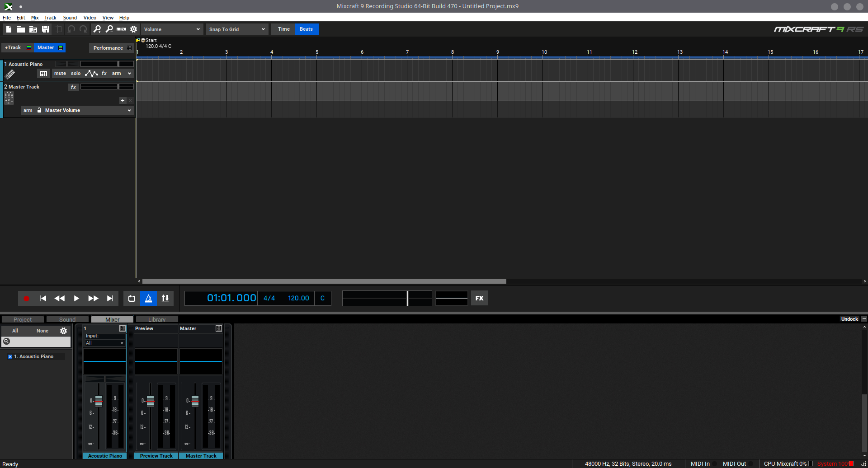Open the Mix menu
Screen dimensions: 868x468
pos(35,18)
